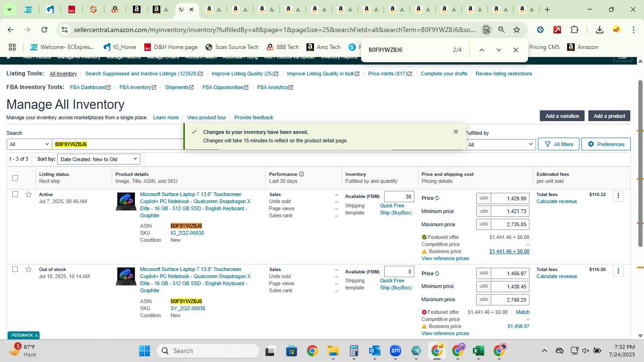Screen dimensions: 644x362
Task: Open the Fulfilled by 'All' dropdown
Action: click(x=500, y=145)
